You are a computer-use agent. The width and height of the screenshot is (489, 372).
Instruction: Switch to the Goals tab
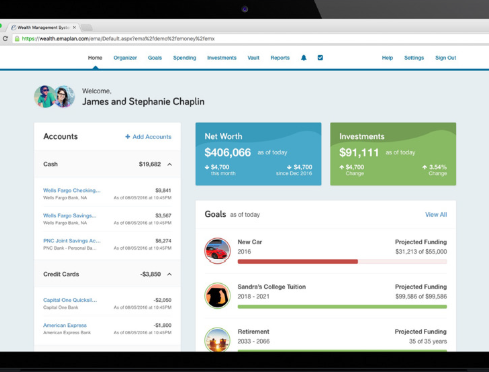tap(155, 58)
